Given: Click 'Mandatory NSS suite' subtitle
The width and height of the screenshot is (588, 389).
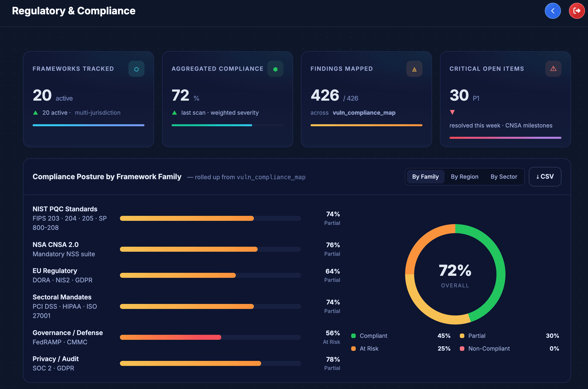Looking at the screenshot, I should click(64, 254).
